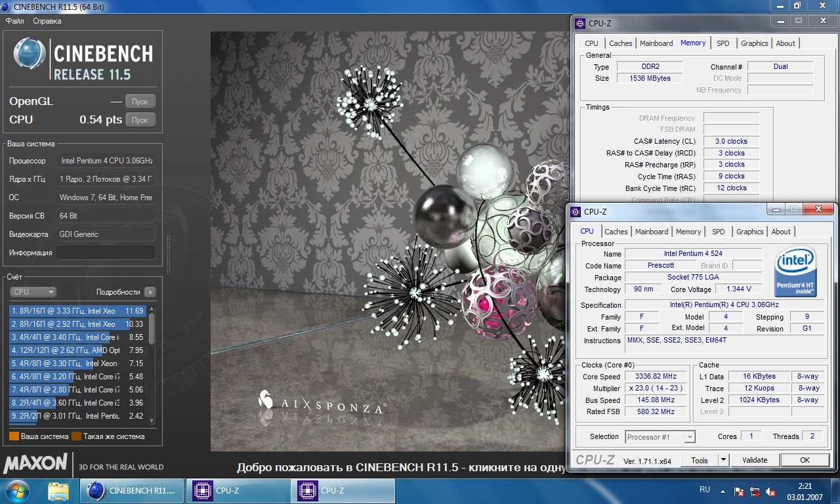Select ranking row 5 Intel Xeon 7.15
Image resolution: width=840 pixels, height=504 pixels.
pos(78,364)
